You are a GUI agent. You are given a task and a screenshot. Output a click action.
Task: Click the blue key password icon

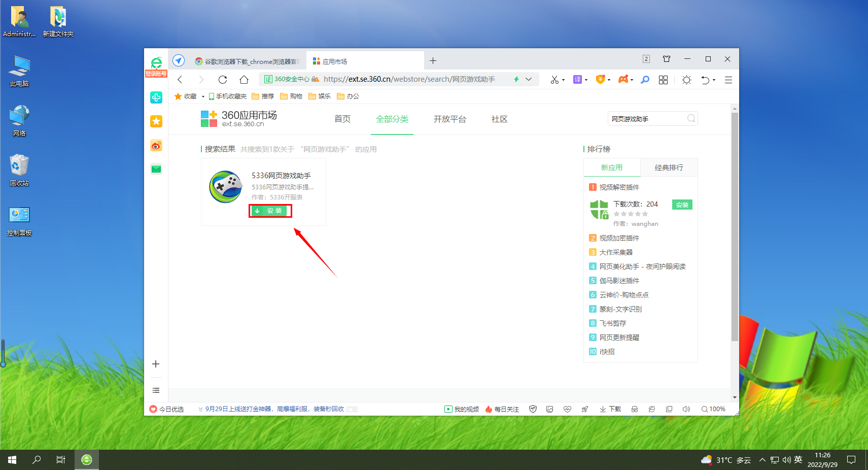pos(645,80)
